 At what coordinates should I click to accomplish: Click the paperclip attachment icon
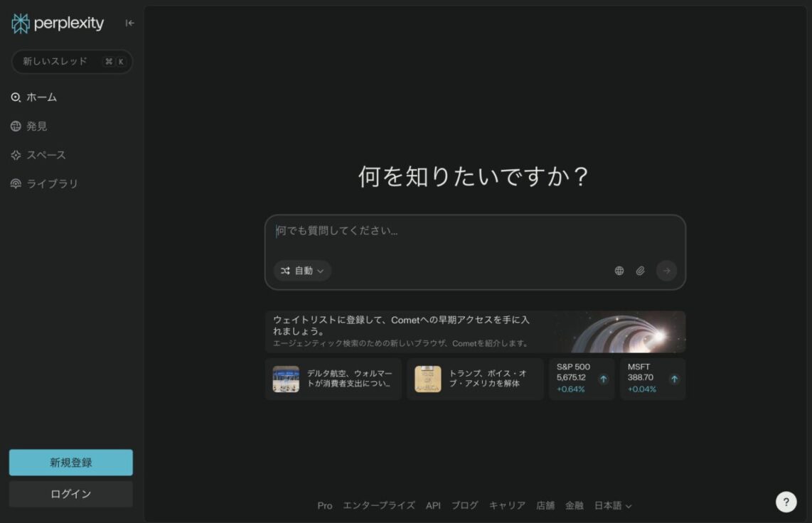(x=640, y=271)
